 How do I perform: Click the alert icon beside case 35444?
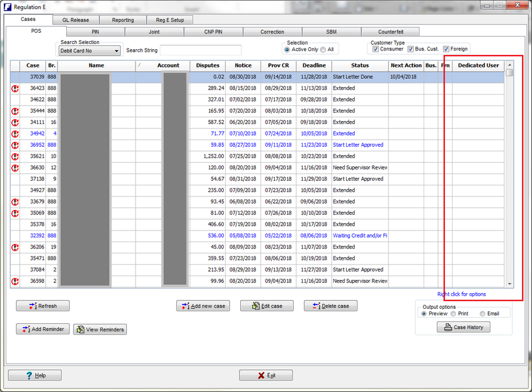15,111
